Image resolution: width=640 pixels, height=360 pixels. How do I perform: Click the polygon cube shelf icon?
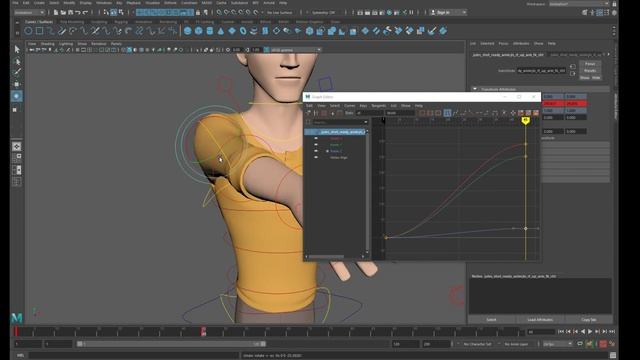coord(198,31)
